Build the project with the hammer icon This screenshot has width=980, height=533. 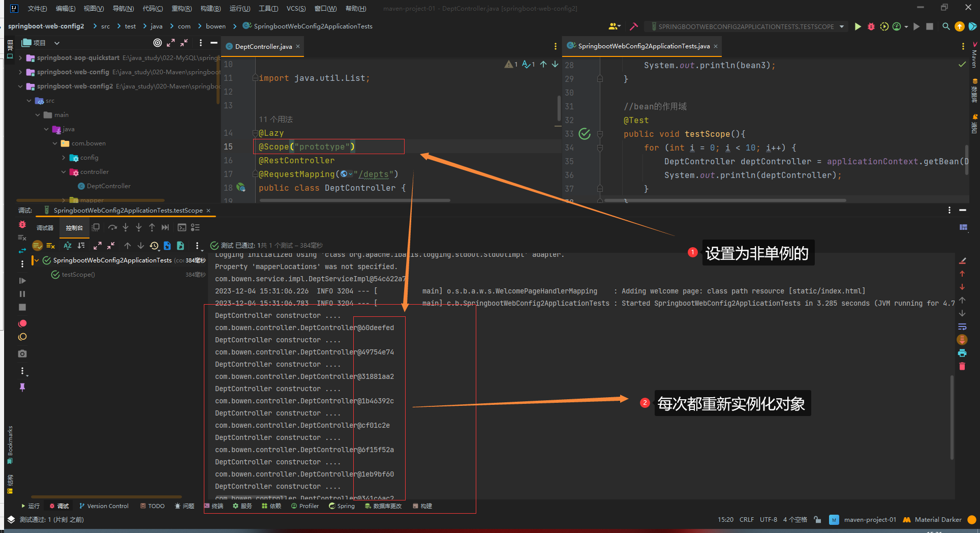(x=634, y=26)
